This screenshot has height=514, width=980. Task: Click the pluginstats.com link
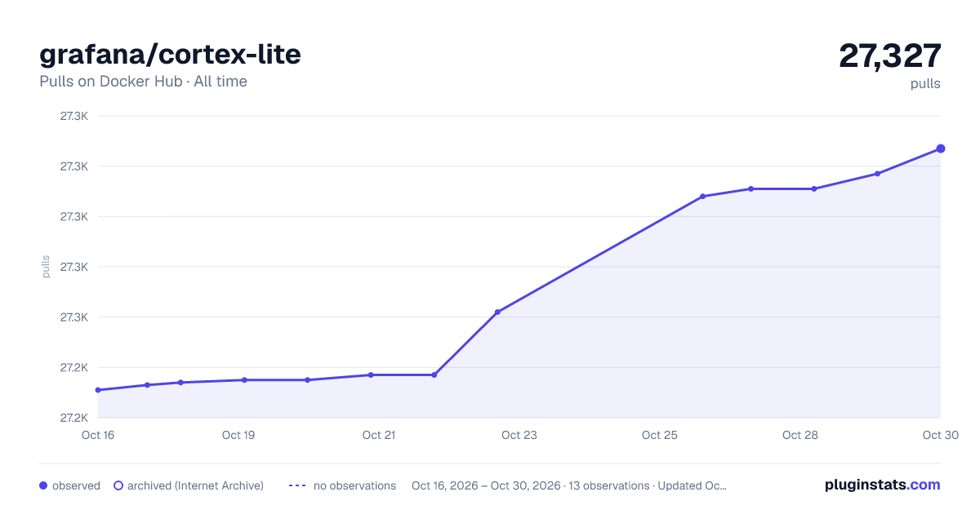[x=882, y=485]
